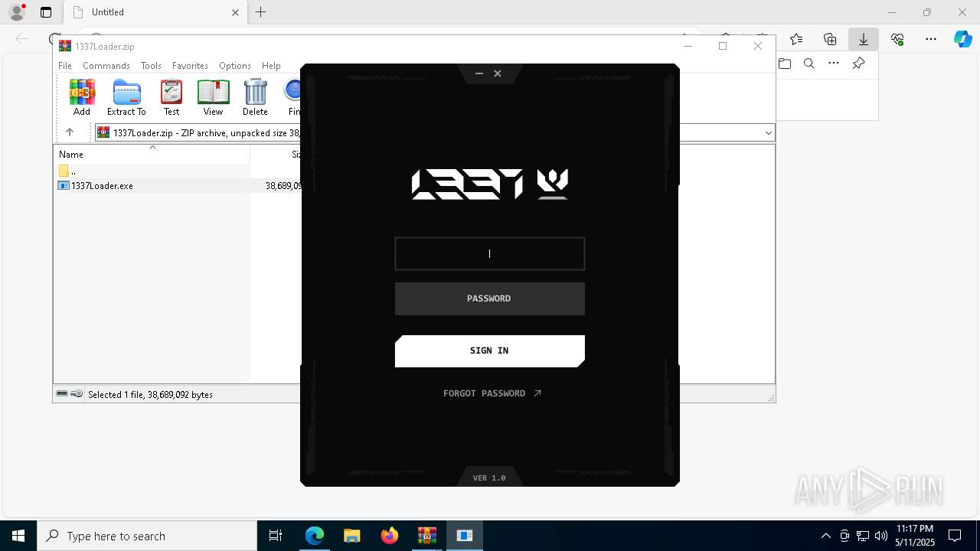Expand the archive path dropdown arrow

[768, 133]
